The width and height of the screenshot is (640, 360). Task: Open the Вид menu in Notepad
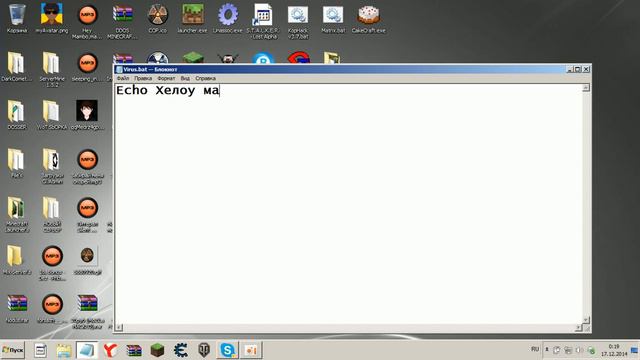point(185,78)
